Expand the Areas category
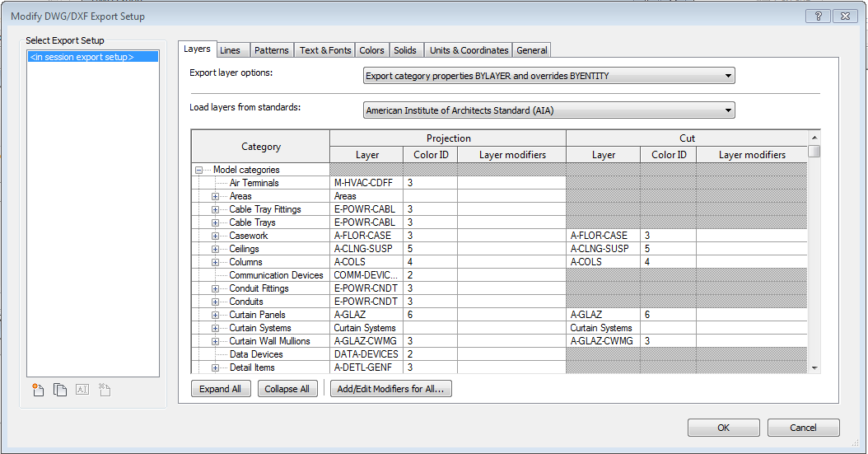 (215, 197)
